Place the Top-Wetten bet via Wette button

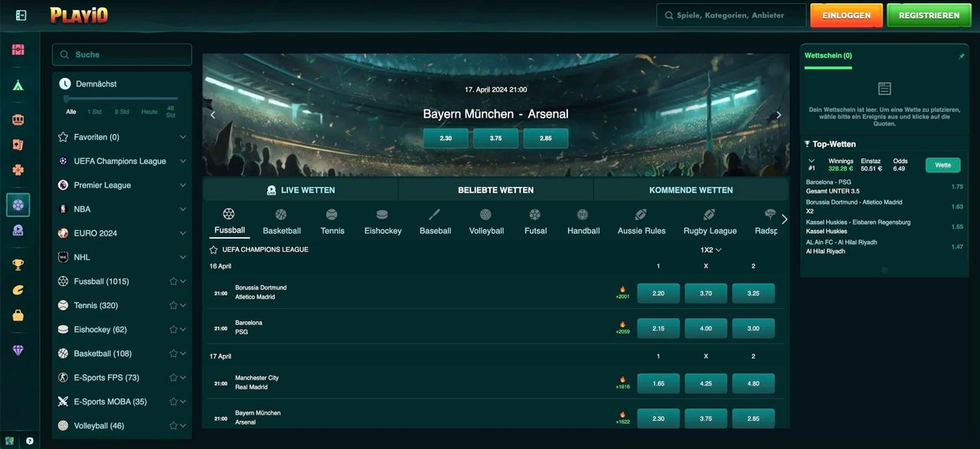point(942,164)
